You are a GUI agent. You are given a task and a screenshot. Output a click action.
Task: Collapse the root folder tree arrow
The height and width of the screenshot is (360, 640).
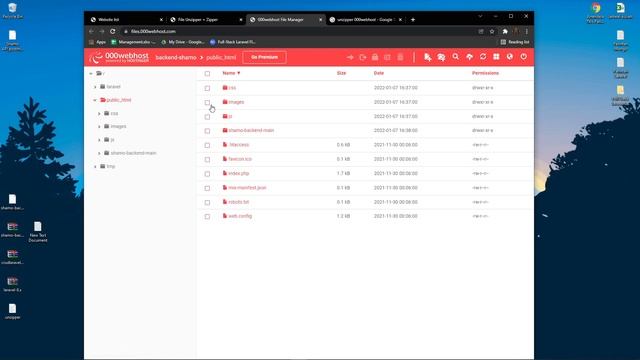pos(91,73)
